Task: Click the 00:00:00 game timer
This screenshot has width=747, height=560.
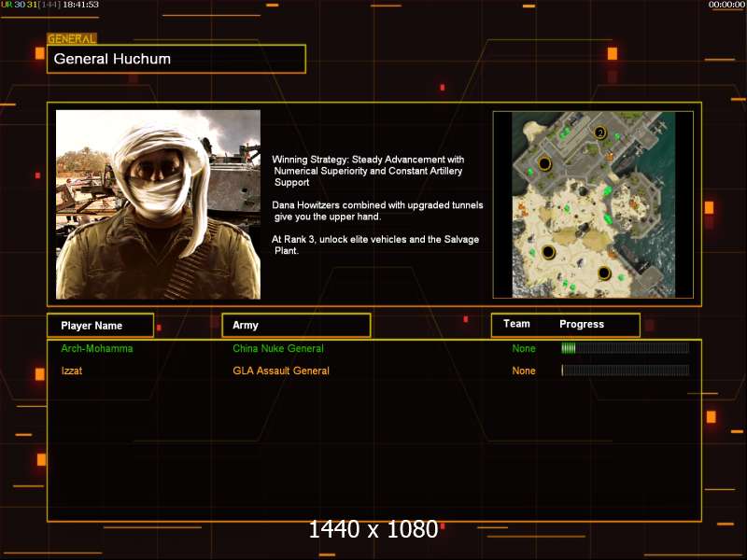Action: coord(726,5)
